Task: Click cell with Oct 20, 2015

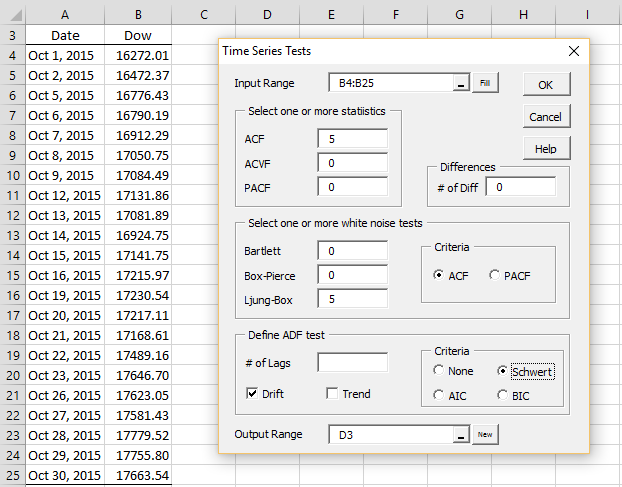Action: click(65, 316)
